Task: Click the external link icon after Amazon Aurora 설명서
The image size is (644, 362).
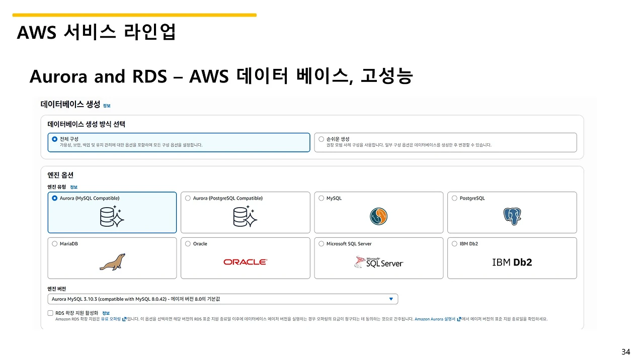Action: coord(458,319)
